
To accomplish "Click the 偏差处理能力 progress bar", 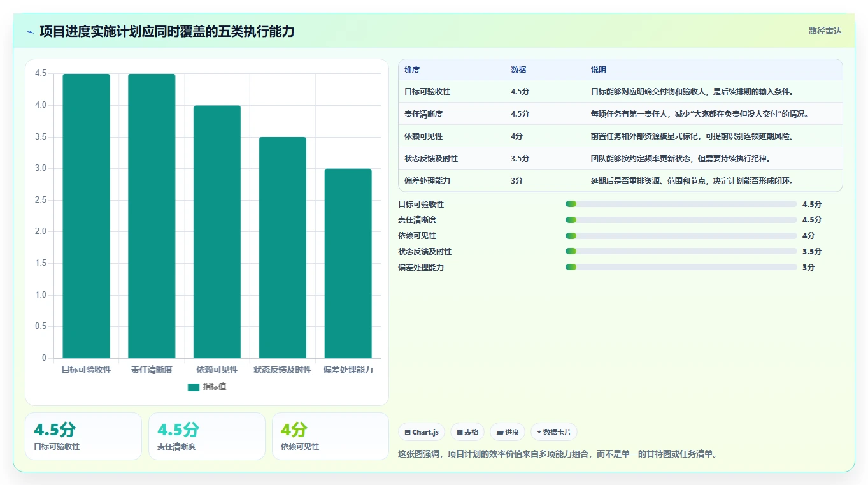I will 681,268.
